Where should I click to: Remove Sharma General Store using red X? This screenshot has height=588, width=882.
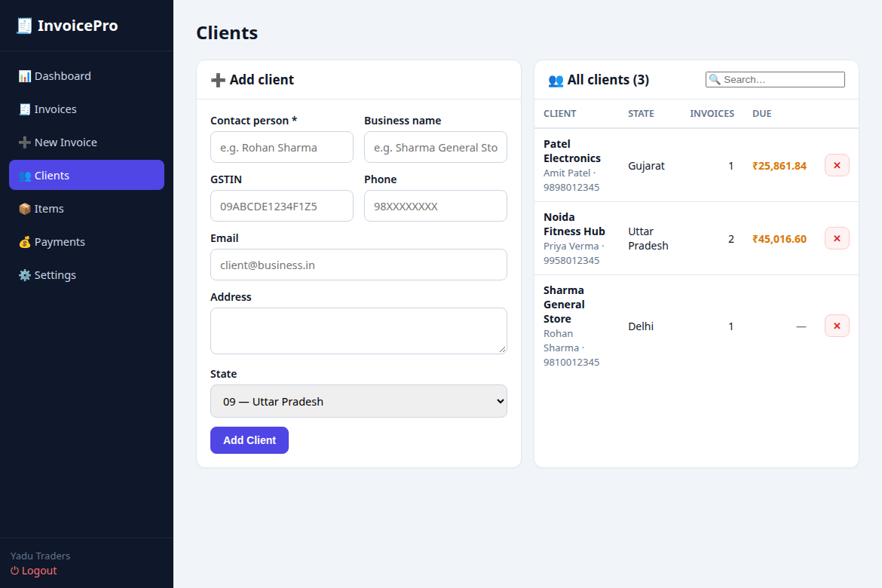click(x=837, y=326)
